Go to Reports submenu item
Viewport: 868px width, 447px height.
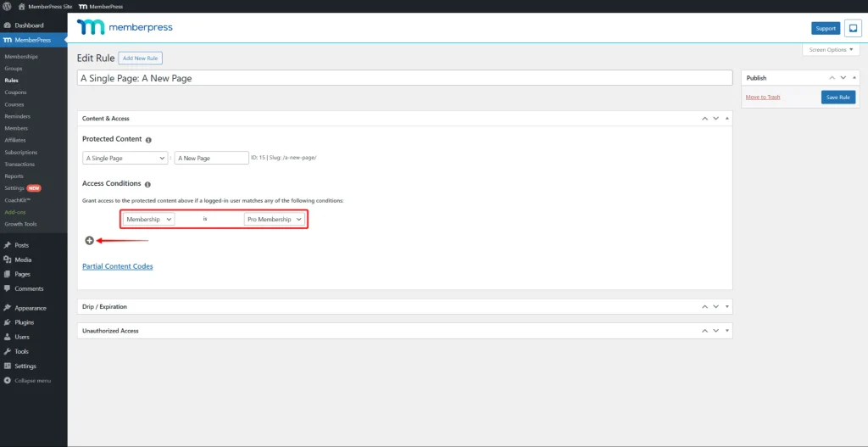point(14,176)
